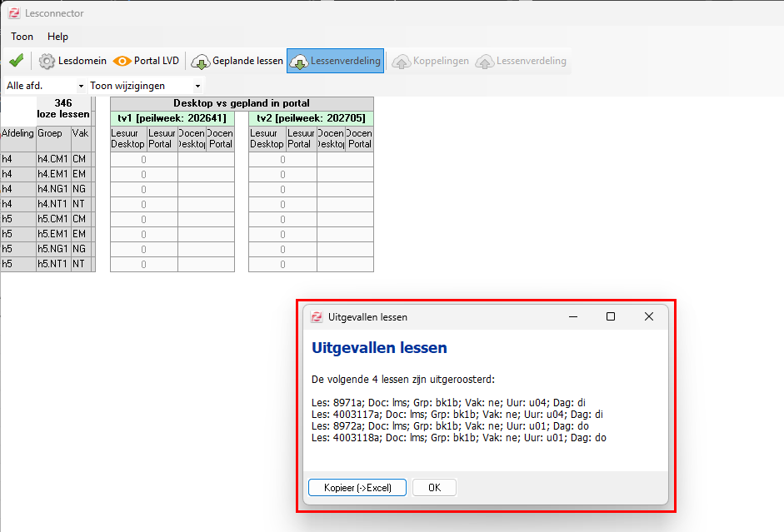Image resolution: width=784 pixels, height=532 pixels.
Task: Open Lesdomein settings gear
Action: (x=47, y=61)
